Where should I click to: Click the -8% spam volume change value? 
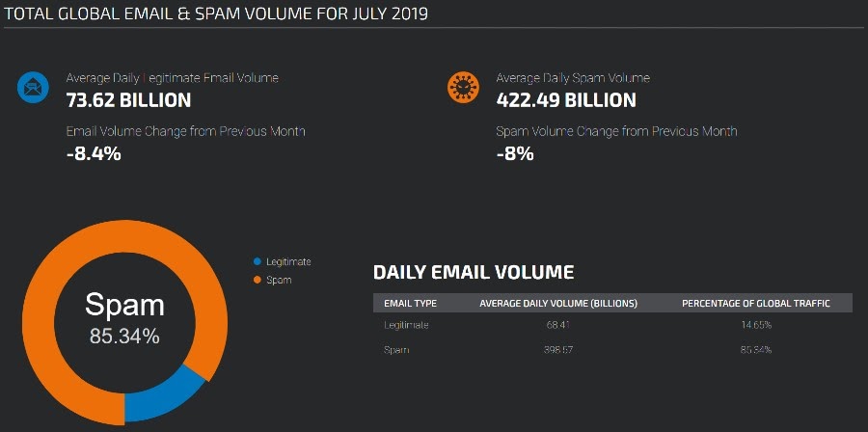click(515, 152)
